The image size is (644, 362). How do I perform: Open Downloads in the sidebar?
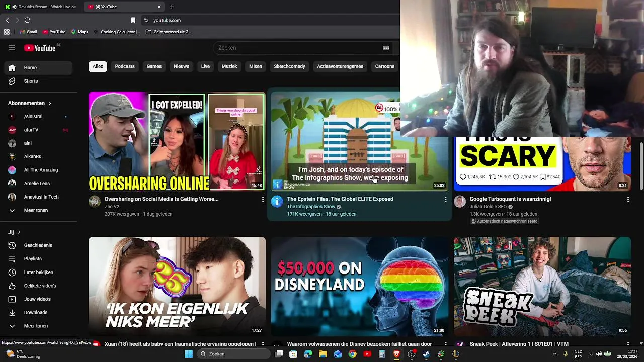pos(38,312)
